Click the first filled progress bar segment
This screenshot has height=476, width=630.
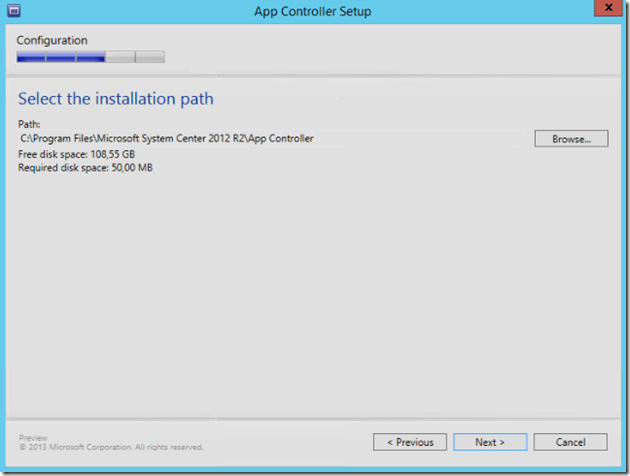point(31,58)
